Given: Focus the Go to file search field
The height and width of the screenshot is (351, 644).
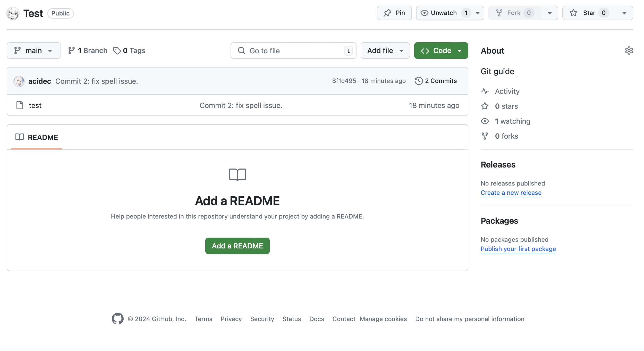Looking at the screenshot, I should point(293,51).
